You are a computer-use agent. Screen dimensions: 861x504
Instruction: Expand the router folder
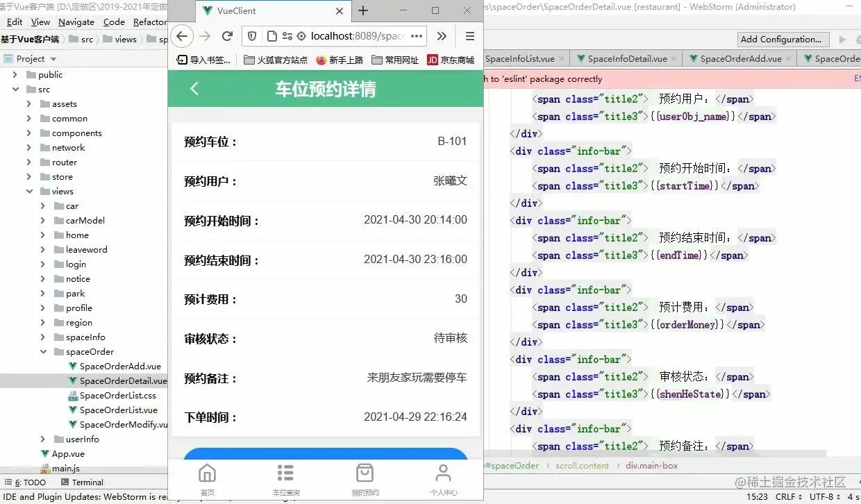[x=28, y=162]
